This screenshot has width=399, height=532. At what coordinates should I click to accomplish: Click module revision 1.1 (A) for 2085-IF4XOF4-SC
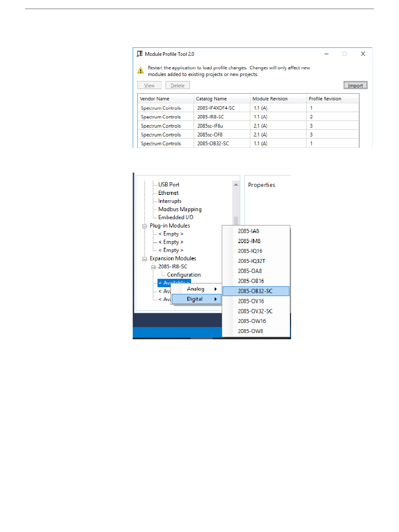click(x=260, y=108)
